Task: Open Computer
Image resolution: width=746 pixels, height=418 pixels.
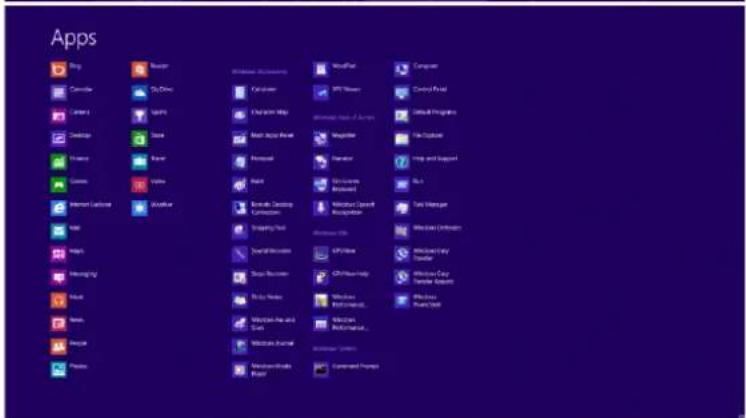Action: (x=416, y=69)
